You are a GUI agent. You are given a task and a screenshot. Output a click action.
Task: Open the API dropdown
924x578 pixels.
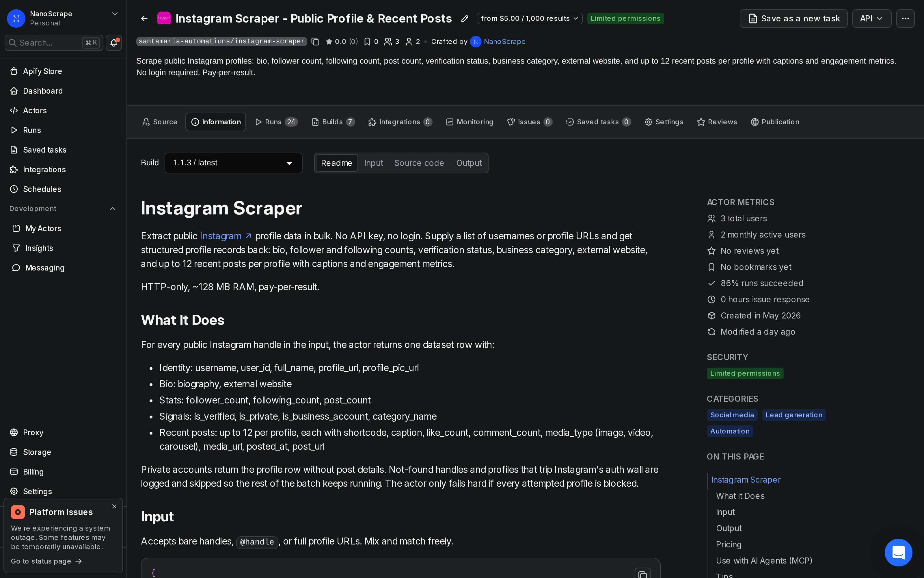(x=871, y=18)
